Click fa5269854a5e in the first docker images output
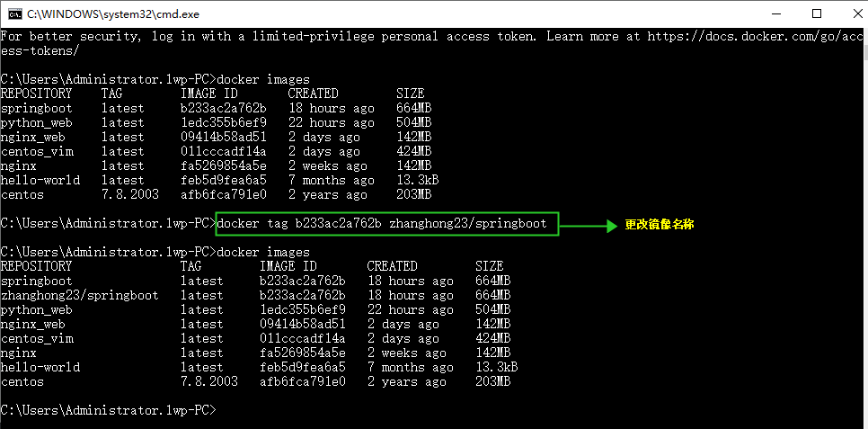The width and height of the screenshot is (868, 429). [x=223, y=166]
